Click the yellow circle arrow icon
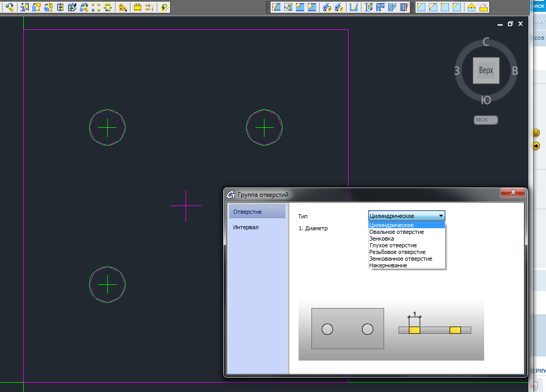This screenshot has width=546, height=392. (x=536, y=146)
